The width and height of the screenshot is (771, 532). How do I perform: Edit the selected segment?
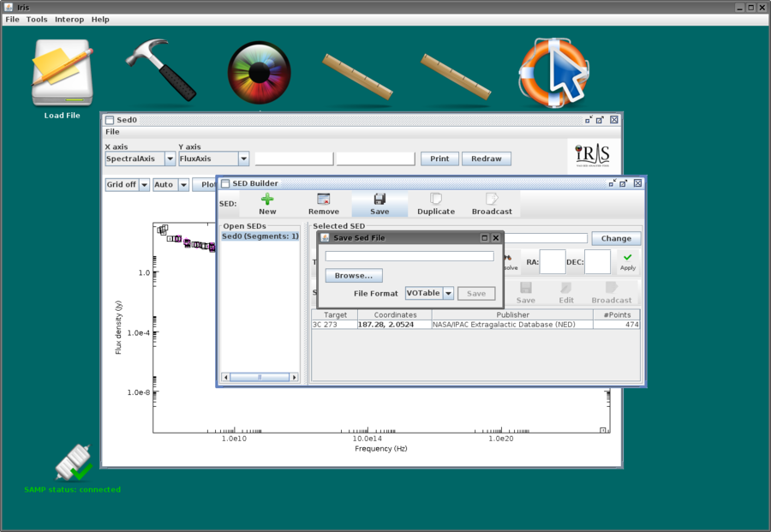click(x=566, y=292)
